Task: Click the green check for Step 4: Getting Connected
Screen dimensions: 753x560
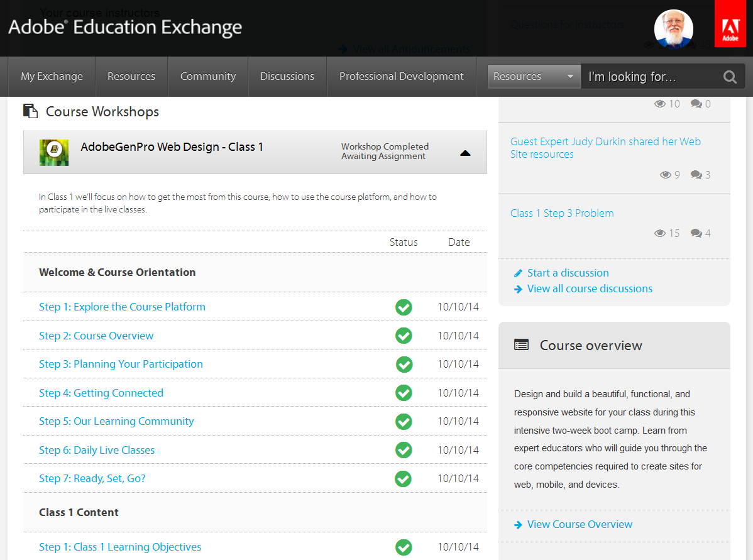Action: pos(404,393)
